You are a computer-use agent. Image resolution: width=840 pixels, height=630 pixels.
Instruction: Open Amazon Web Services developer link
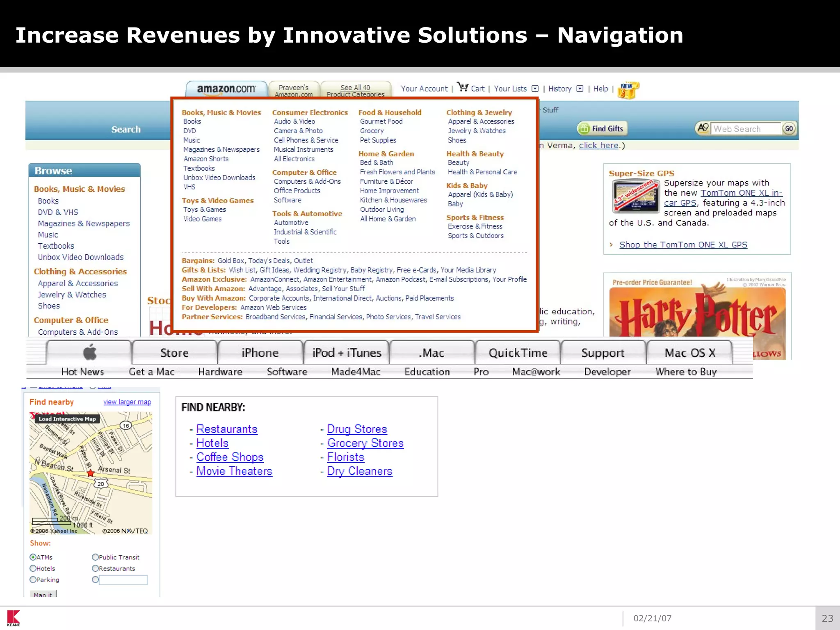[273, 308]
